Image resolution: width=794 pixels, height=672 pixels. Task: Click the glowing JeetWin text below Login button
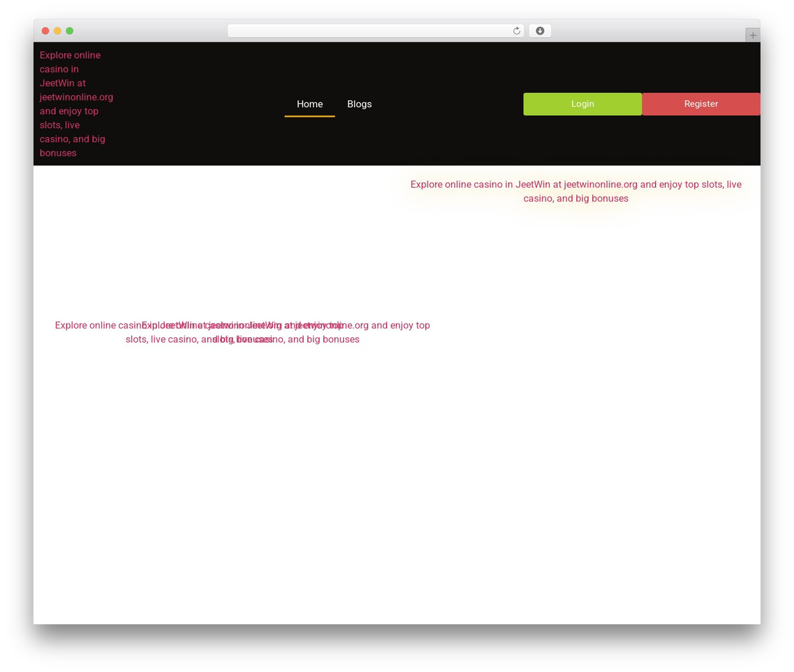coord(576,191)
